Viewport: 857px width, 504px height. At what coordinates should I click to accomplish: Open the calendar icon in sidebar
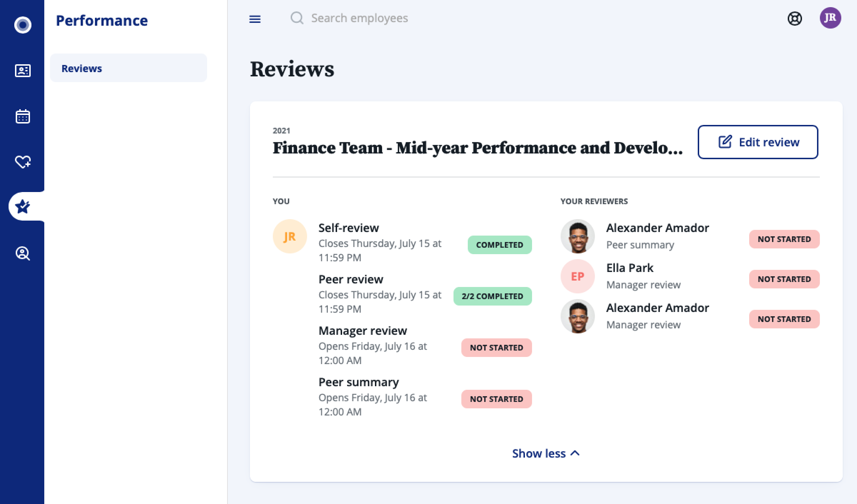pyautogui.click(x=22, y=116)
